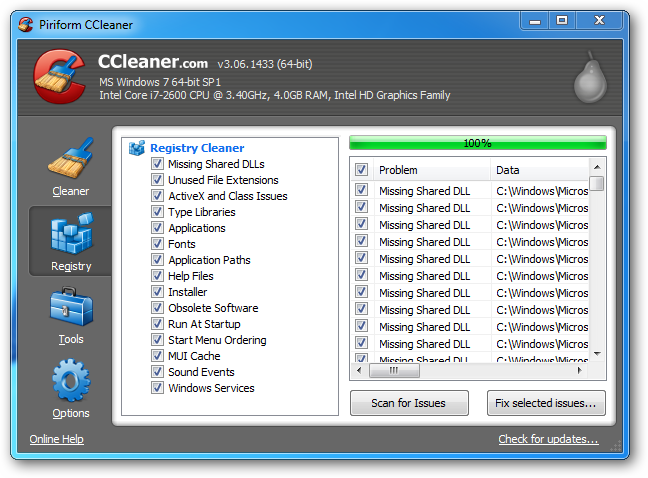Maximize the Piriform CCleaner window
This screenshot has width=648, height=478.
562,21
